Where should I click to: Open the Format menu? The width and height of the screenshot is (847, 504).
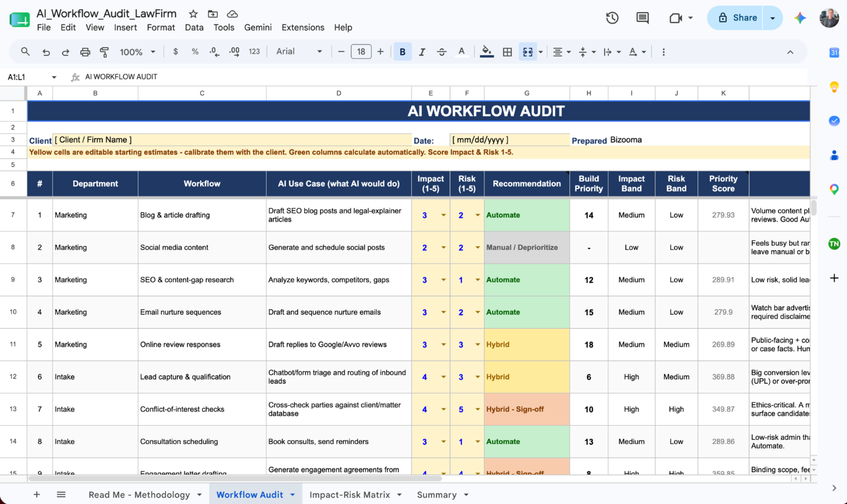point(161,27)
